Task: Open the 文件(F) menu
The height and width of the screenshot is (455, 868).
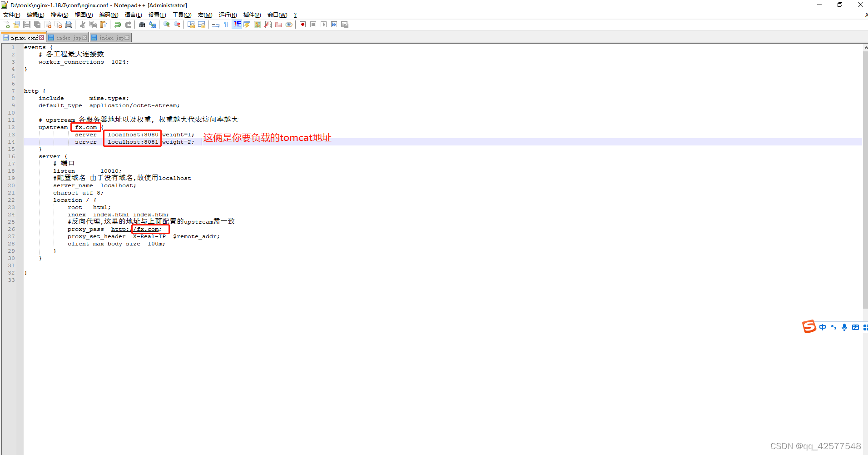Action: click(12, 15)
